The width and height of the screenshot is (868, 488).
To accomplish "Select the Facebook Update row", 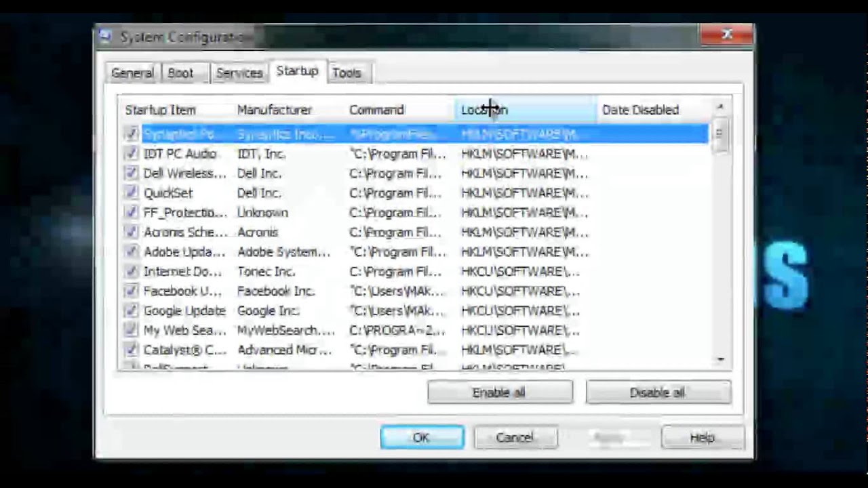I will 414,291.
